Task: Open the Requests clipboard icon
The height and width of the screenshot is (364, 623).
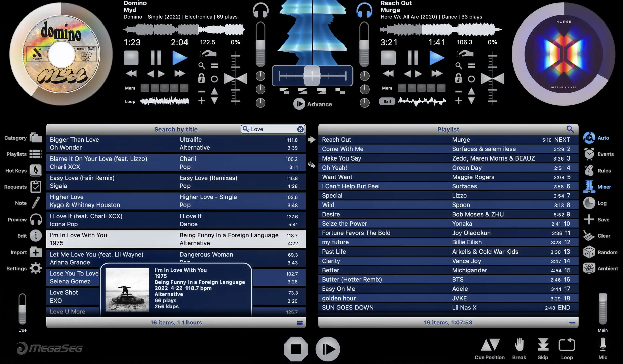Action: (36, 187)
